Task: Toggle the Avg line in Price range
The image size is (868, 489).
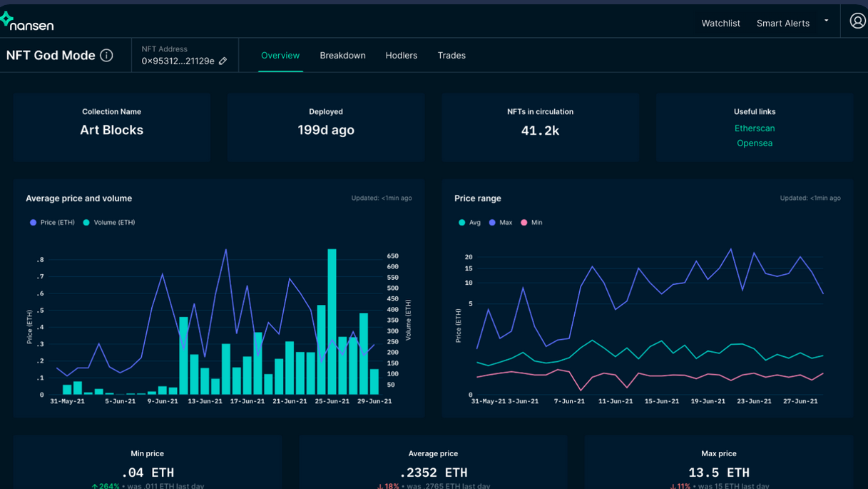Action: (x=469, y=223)
